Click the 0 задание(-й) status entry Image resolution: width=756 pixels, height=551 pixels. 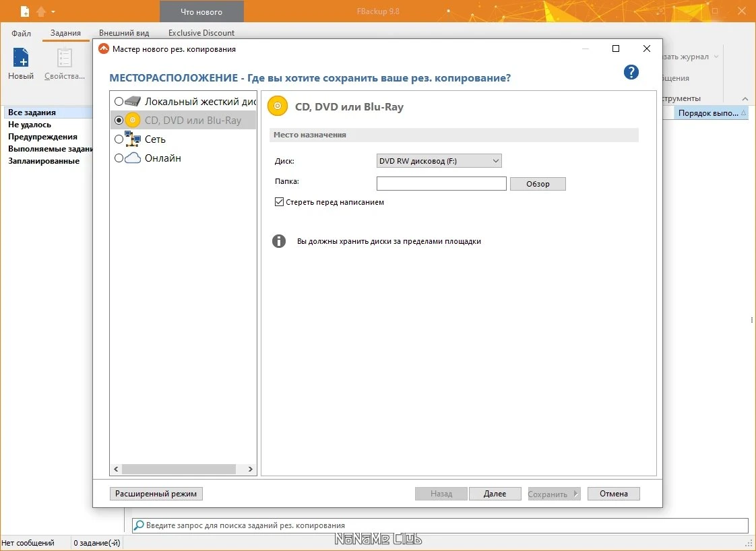click(96, 543)
